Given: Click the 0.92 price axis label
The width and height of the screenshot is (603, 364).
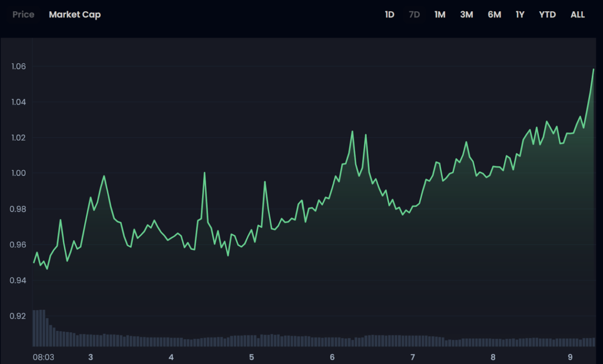Looking at the screenshot, I should (19, 316).
